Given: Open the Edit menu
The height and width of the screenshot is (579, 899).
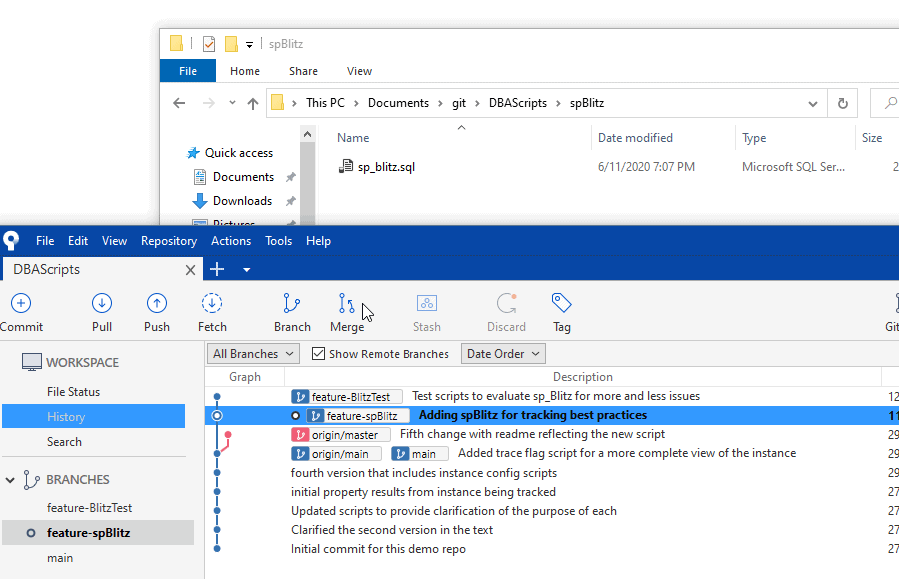Looking at the screenshot, I should coord(78,241).
